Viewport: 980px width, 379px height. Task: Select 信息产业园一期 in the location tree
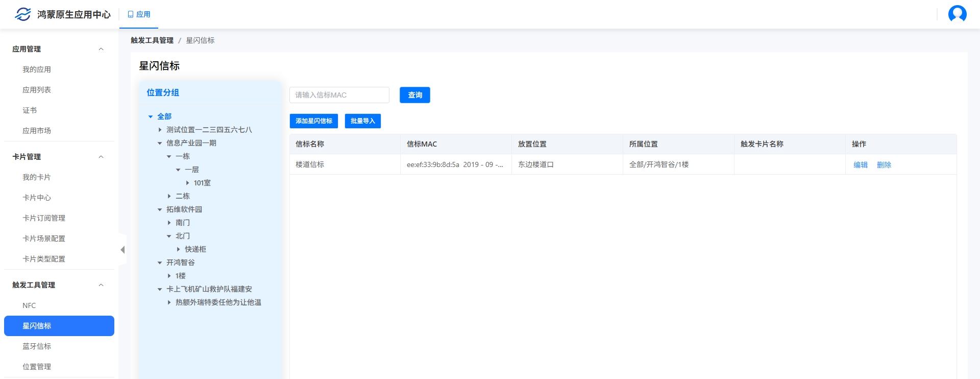pos(191,143)
